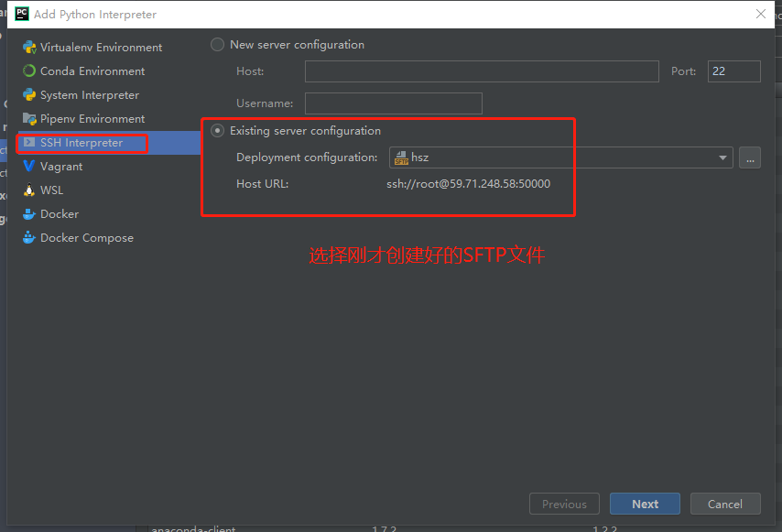Click the Docker Compose icon
The image size is (782, 532).
(x=29, y=238)
